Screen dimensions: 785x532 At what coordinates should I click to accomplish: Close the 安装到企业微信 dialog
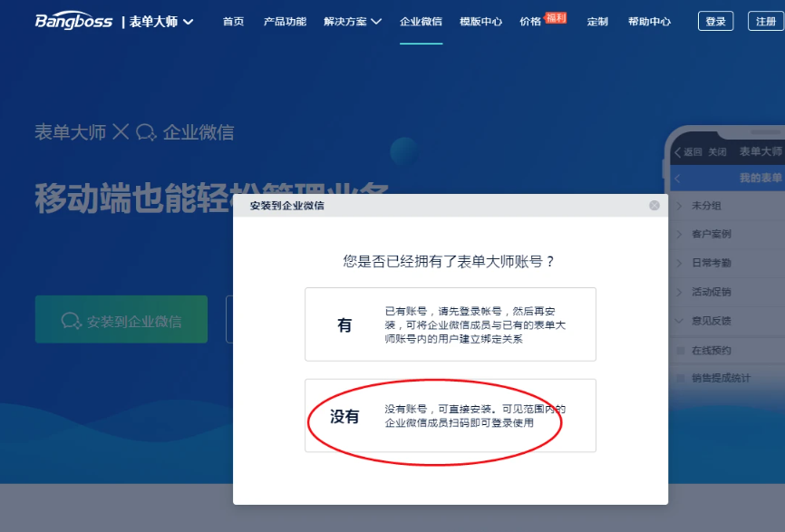point(654,206)
